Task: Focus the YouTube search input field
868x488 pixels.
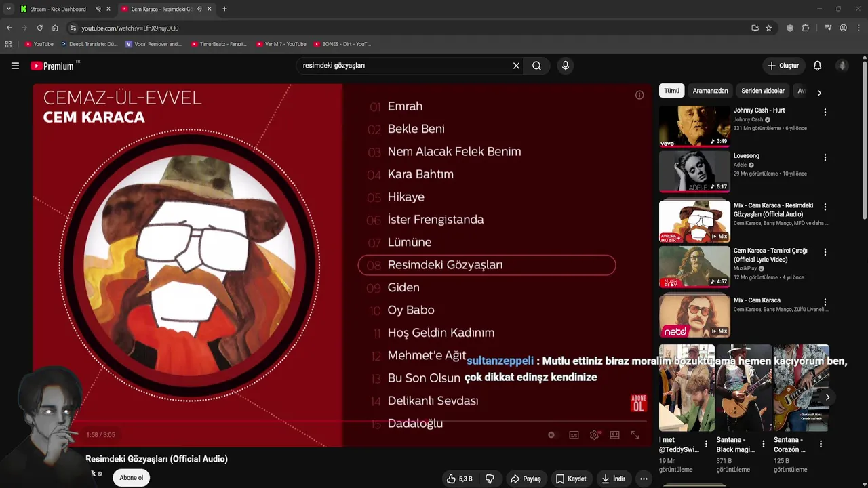Action: coord(403,66)
